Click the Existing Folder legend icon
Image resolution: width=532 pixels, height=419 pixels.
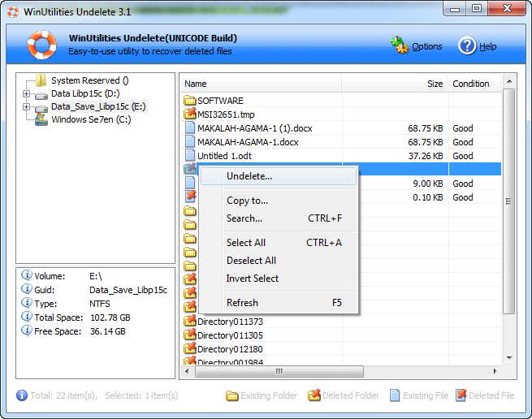coord(231,395)
